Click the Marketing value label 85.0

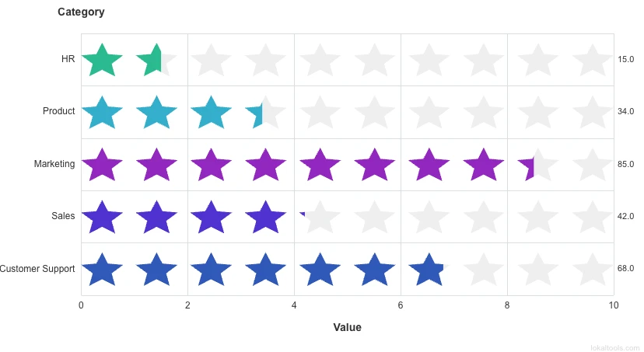(625, 164)
